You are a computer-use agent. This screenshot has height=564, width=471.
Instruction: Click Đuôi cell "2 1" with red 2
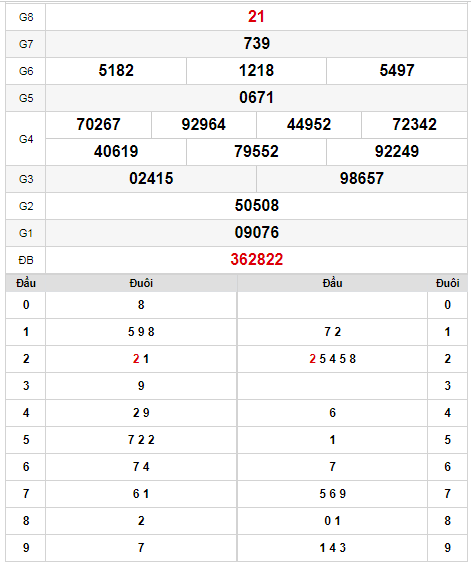click(x=141, y=359)
